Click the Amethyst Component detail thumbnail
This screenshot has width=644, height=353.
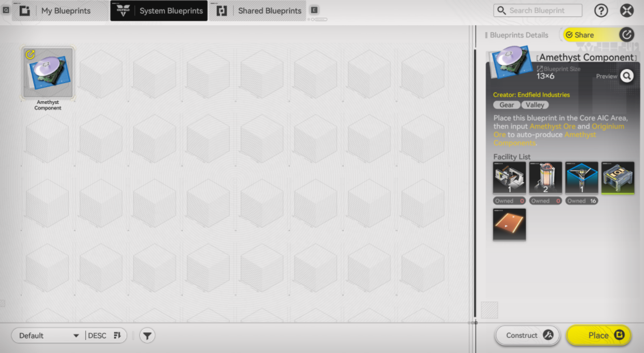click(x=512, y=62)
